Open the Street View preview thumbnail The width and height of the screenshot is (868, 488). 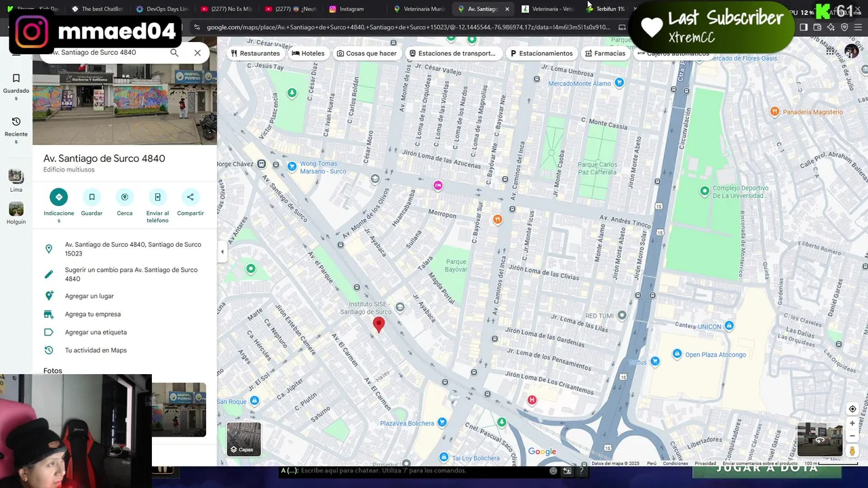819,439
